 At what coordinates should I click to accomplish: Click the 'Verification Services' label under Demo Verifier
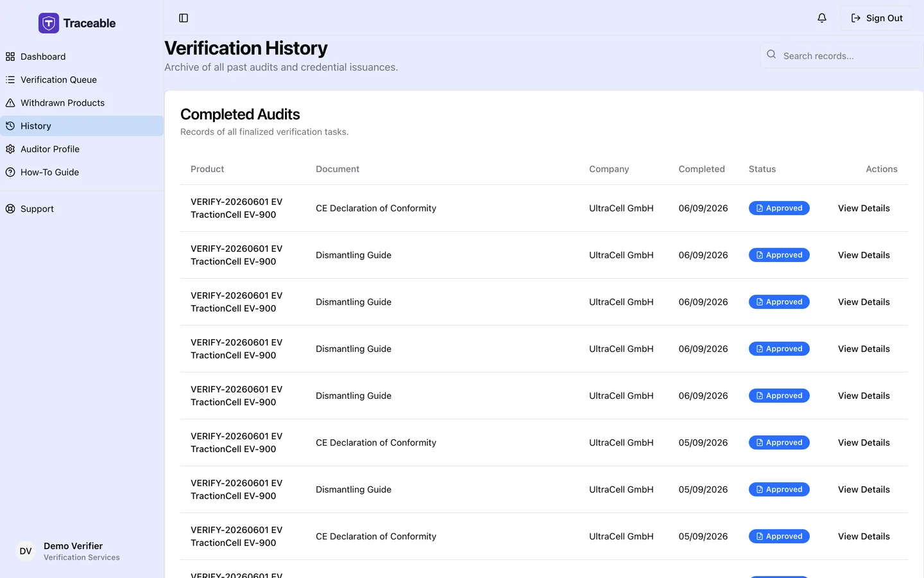[x=81, y=557]
